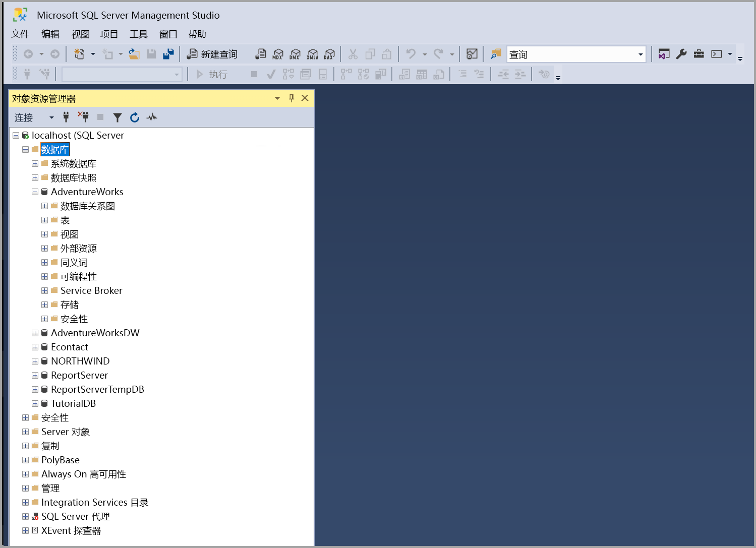Click the Filter funnel icon
The height and width of the screenshot is (548, 756).
[118, 117]
